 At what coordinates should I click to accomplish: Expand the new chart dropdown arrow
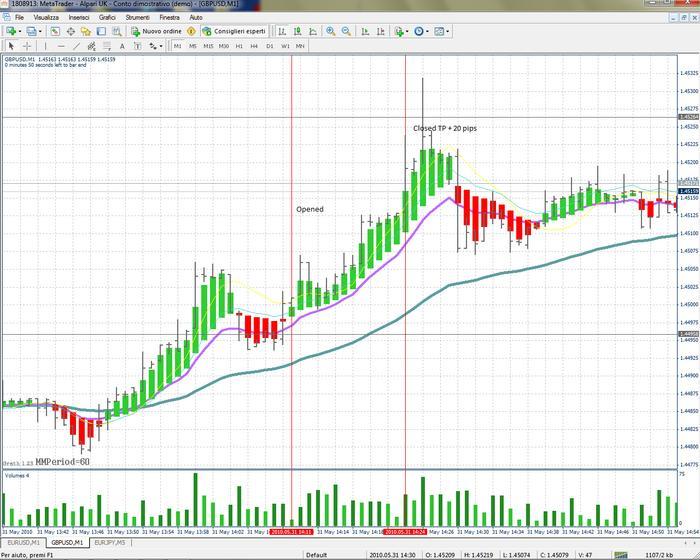pyautogui.click(x=20, y=31)
